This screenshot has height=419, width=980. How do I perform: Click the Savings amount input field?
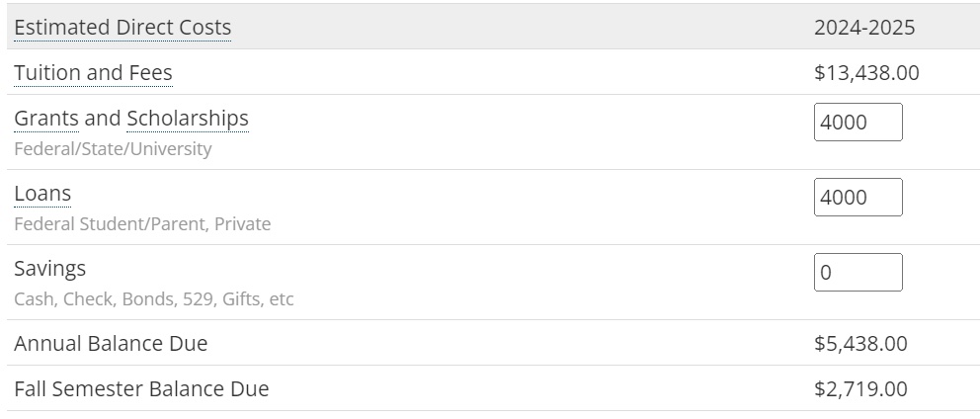pyautogui.click(x=858, y=272)
